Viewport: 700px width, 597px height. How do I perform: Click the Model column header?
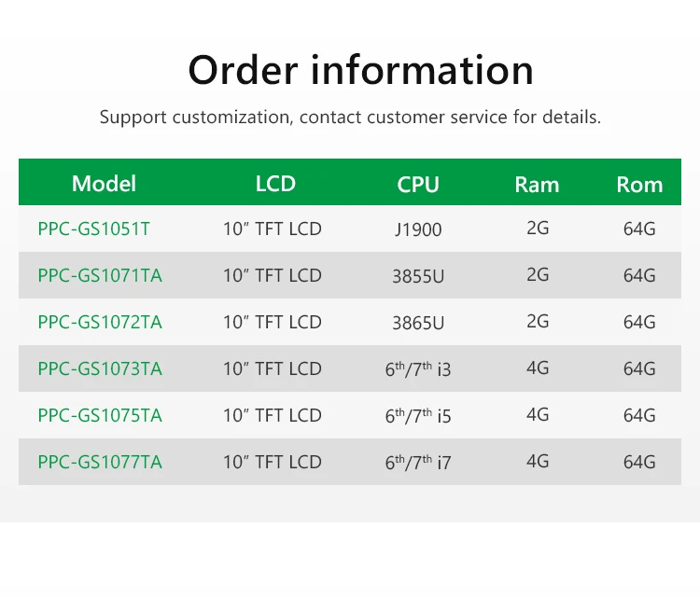(104, 184)
